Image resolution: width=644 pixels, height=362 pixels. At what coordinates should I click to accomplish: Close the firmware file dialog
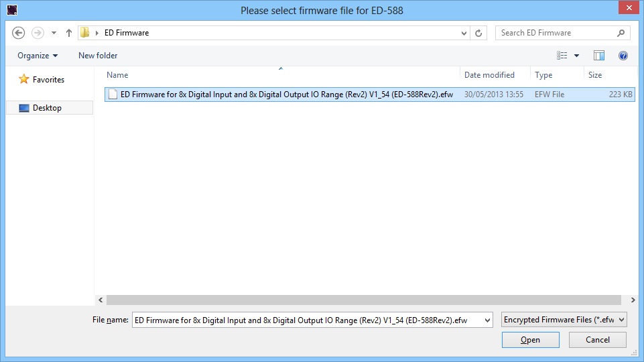point(629,8)
